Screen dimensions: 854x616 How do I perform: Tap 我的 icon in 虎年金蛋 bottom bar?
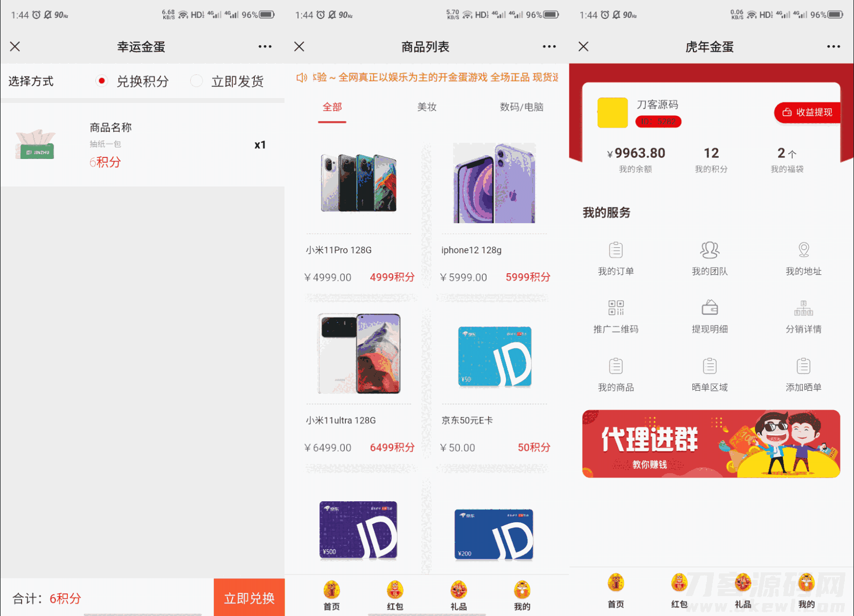tap(807, 583)
